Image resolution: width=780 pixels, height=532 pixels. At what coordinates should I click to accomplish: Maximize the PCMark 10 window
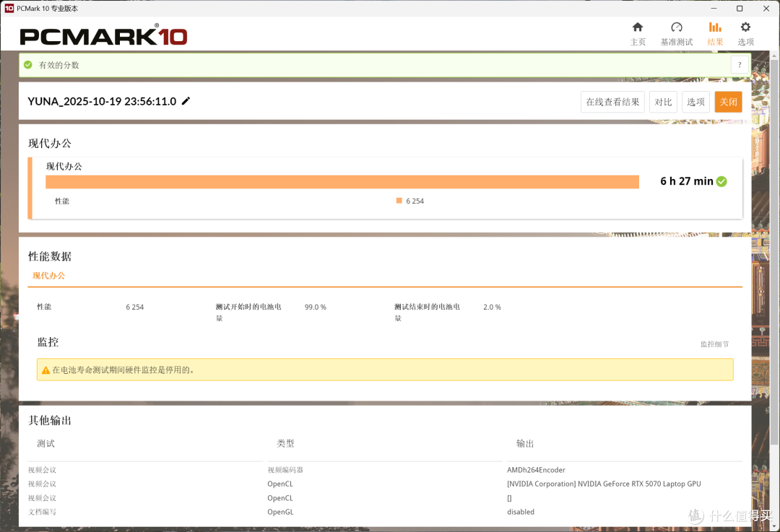[740, 9]
